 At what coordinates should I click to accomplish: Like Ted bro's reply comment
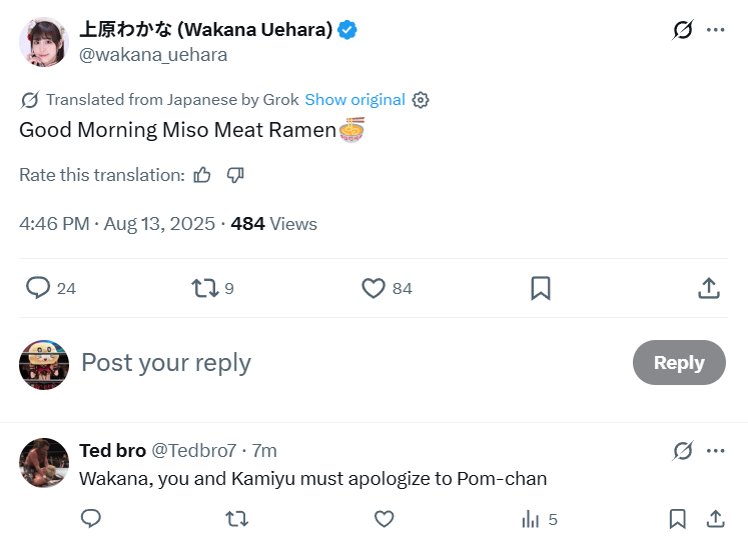coord(384,519)
